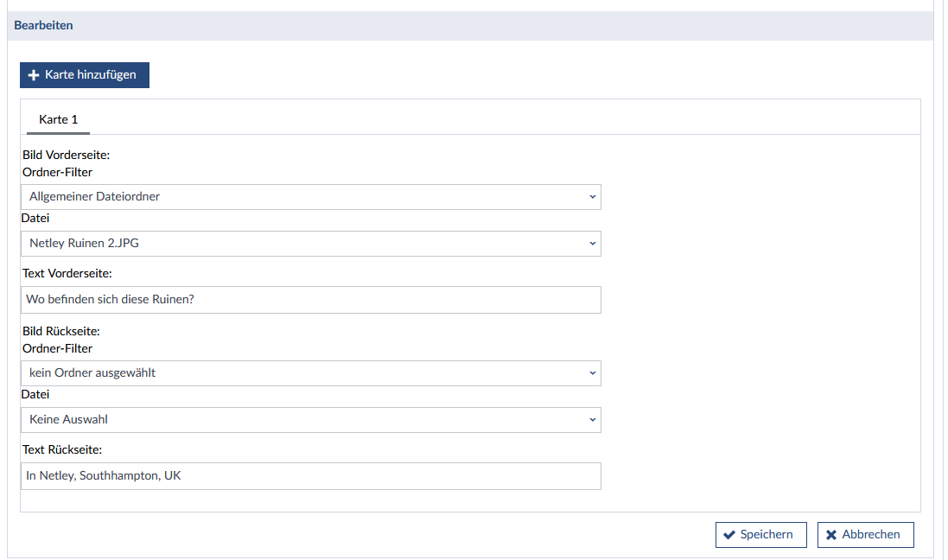The image size is (948, 560).
Task: Click the 'Text Vorderseite:' label
Action: 67,273
